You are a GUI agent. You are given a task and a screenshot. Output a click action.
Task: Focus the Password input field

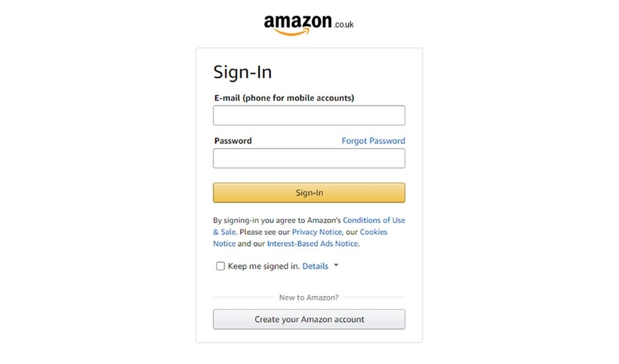309,158
